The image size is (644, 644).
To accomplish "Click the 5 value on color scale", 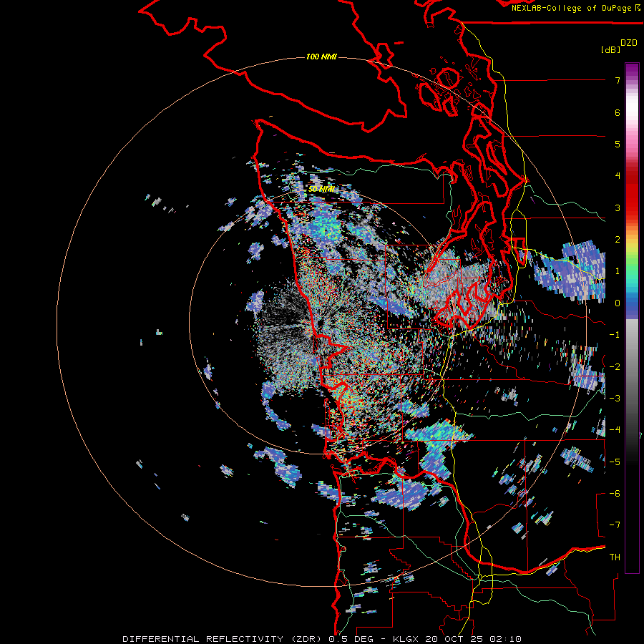I will pos(618,144).
